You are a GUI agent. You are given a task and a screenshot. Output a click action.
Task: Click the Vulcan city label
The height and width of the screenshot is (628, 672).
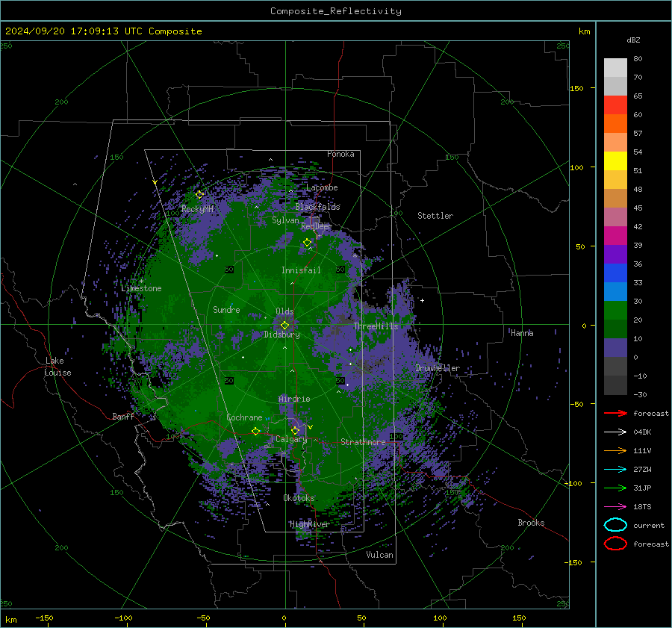coord(379,555)
